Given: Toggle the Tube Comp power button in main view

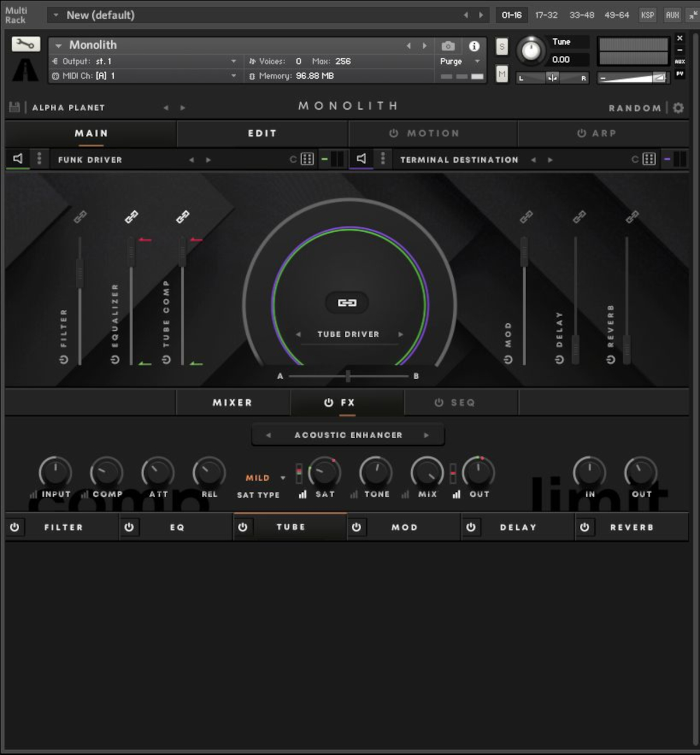Looking at the screenshot, I should [166, 359].
